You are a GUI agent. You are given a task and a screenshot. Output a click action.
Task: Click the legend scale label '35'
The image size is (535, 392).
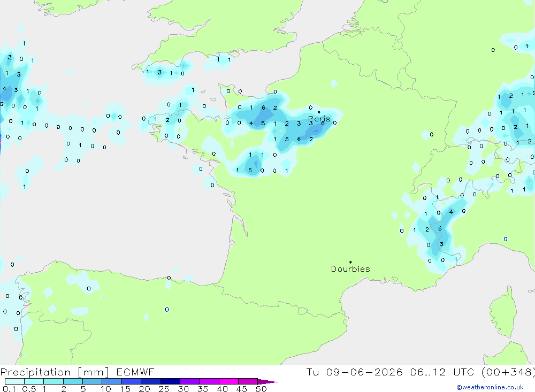pos(203,389)
